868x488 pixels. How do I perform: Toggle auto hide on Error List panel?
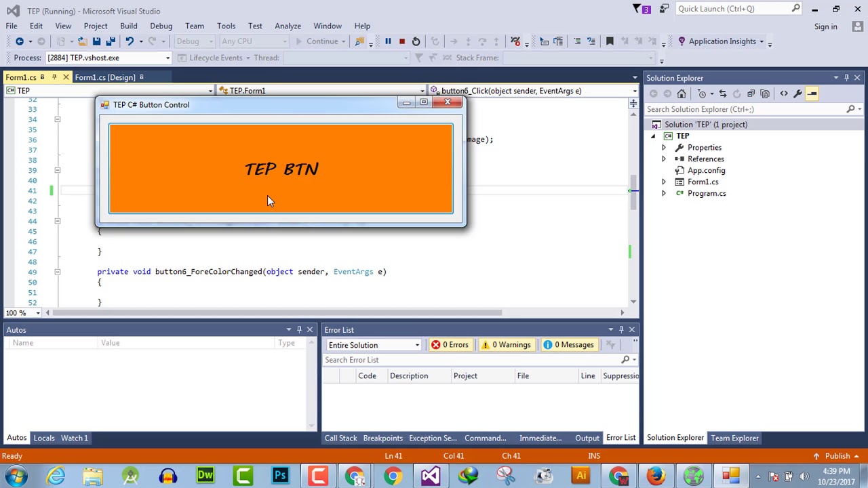coord(621,329)
